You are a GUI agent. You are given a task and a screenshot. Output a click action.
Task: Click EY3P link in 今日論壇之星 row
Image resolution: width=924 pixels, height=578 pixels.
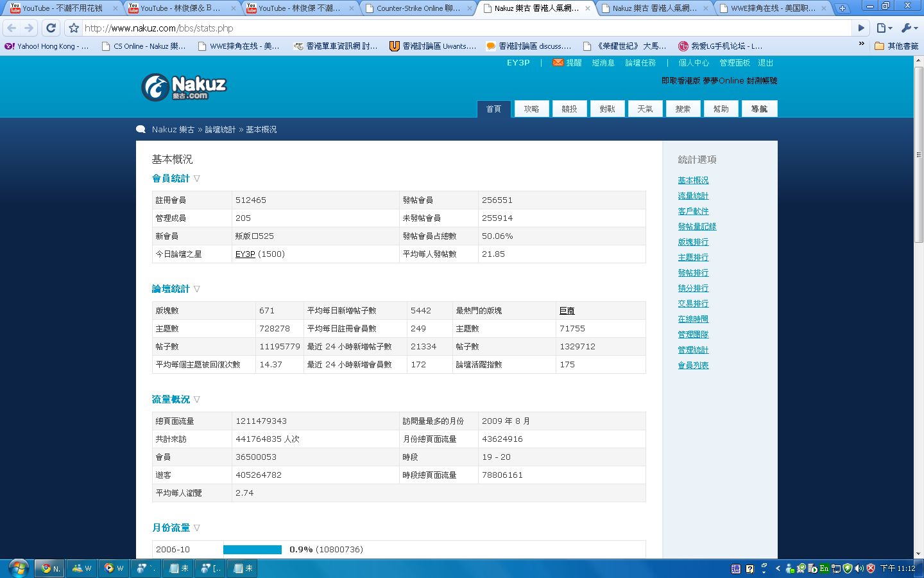coord(245,254)
